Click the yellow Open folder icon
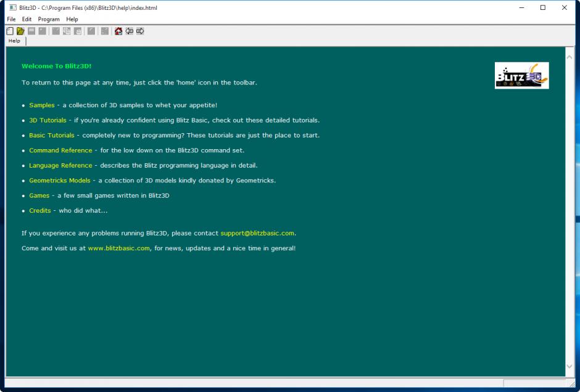This screenshot has width=580, height=392. (x=21, y=31)
